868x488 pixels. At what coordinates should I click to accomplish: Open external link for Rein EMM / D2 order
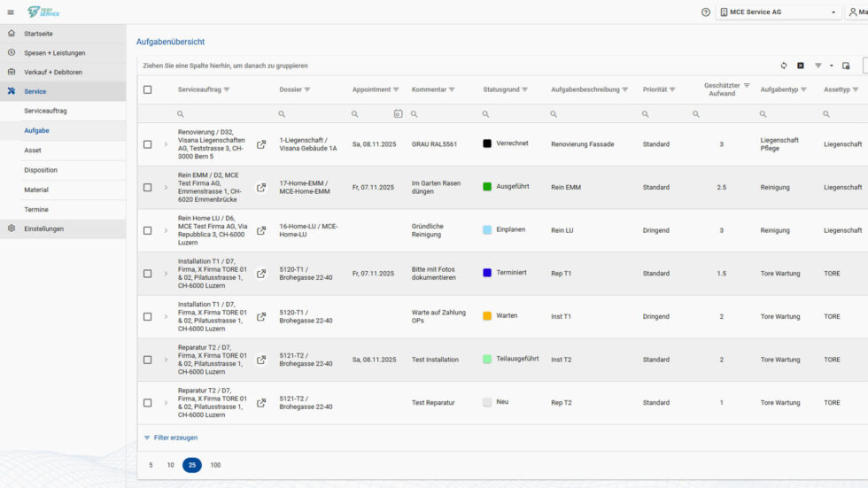pos(261,188)
